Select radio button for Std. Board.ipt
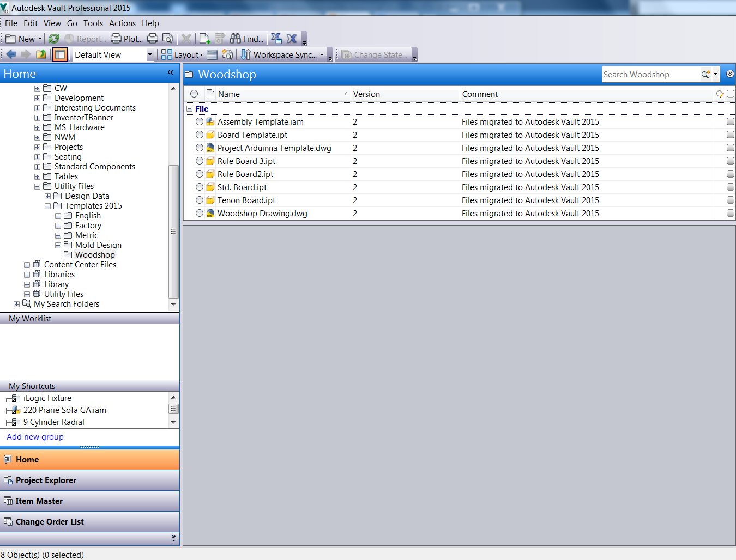 tap(200, 187)
